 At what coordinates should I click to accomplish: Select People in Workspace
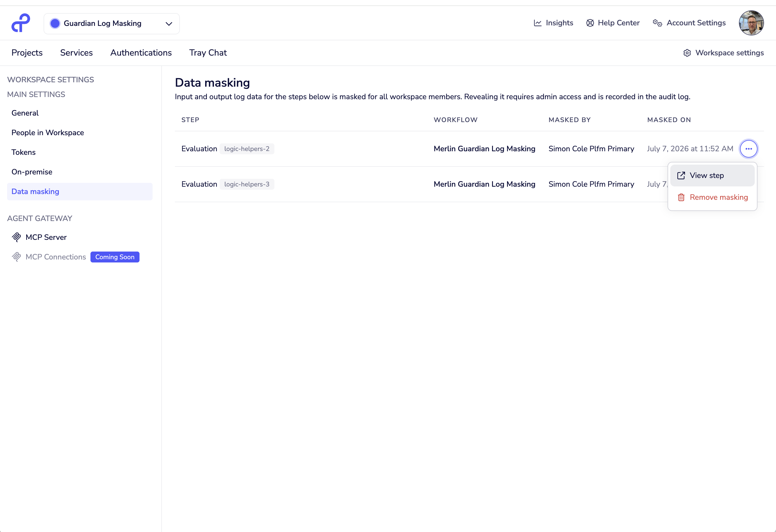pos(80,132)
